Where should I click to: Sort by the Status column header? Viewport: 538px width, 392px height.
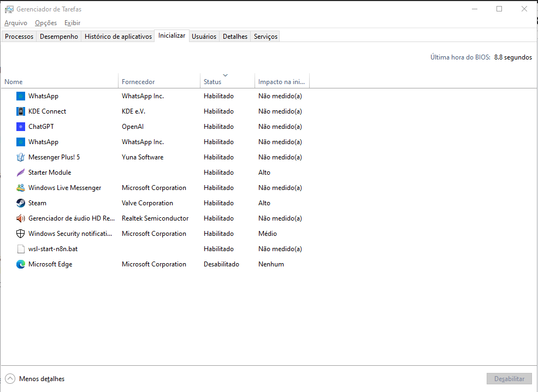point(227,82)
